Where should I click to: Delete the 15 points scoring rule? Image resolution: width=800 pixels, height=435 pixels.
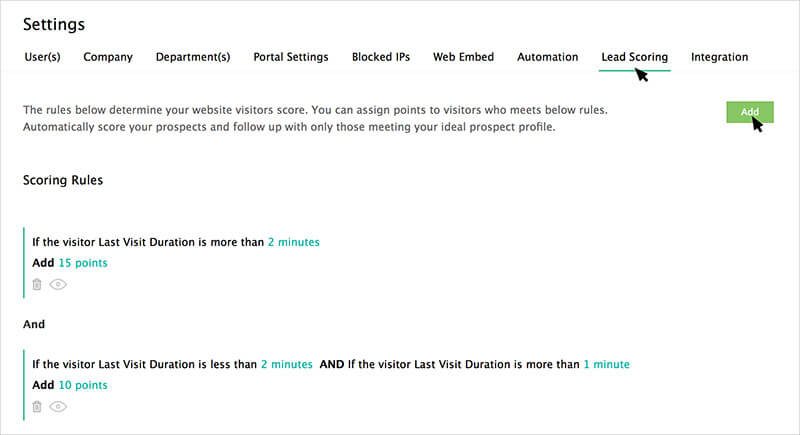point(37,285)
